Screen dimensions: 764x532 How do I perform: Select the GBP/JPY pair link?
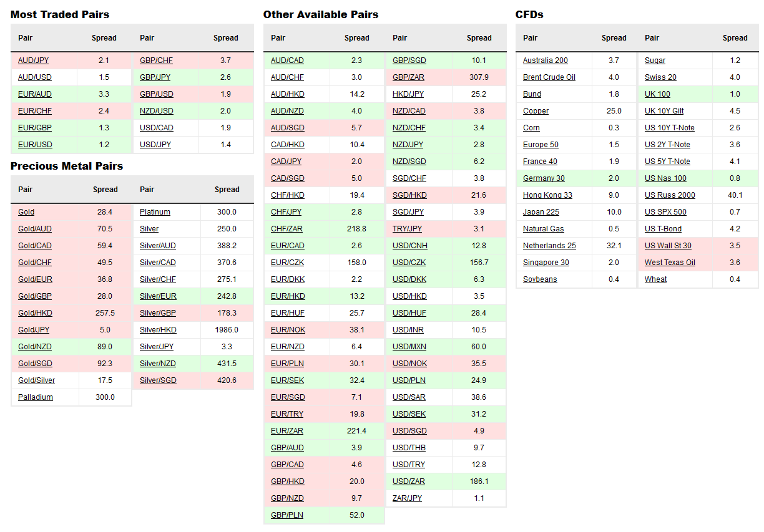[155, 77]
